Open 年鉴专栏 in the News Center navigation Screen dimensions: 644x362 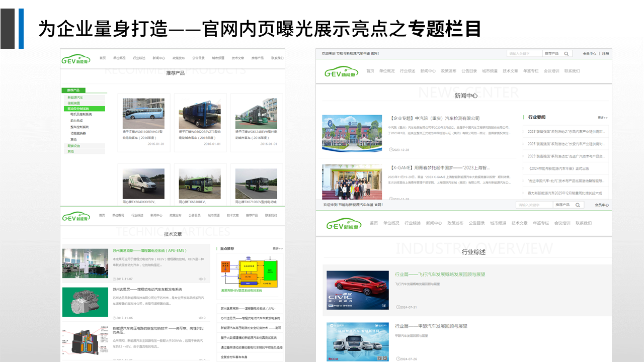click(x=531, y=71)
